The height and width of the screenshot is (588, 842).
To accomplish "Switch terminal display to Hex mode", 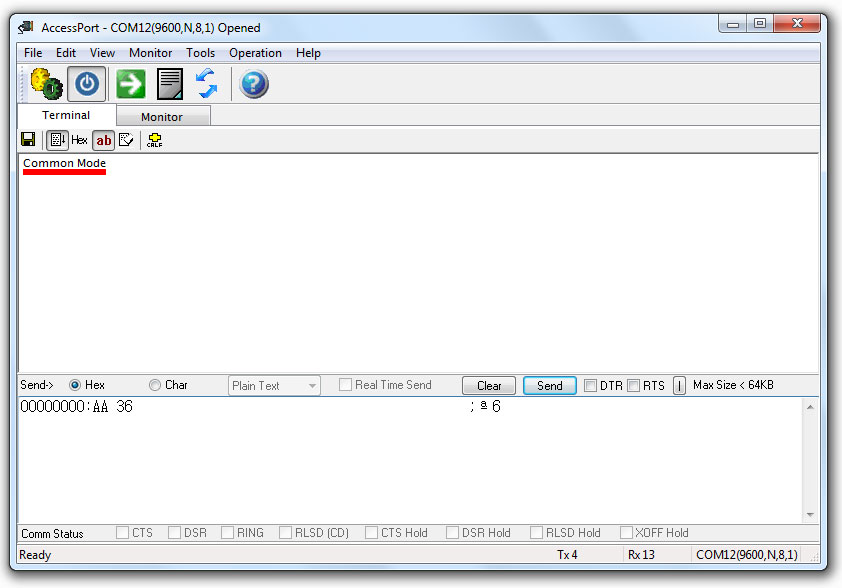I will (x=79, y=140).
